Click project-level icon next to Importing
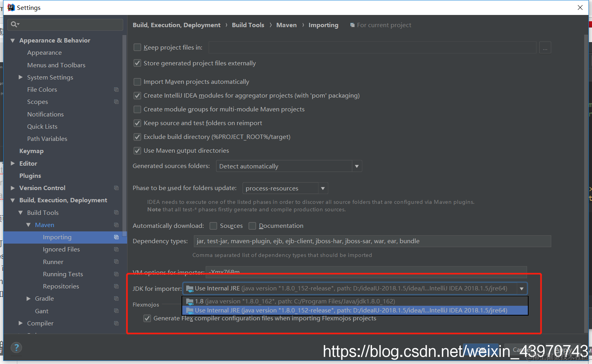 coord(116,237)
